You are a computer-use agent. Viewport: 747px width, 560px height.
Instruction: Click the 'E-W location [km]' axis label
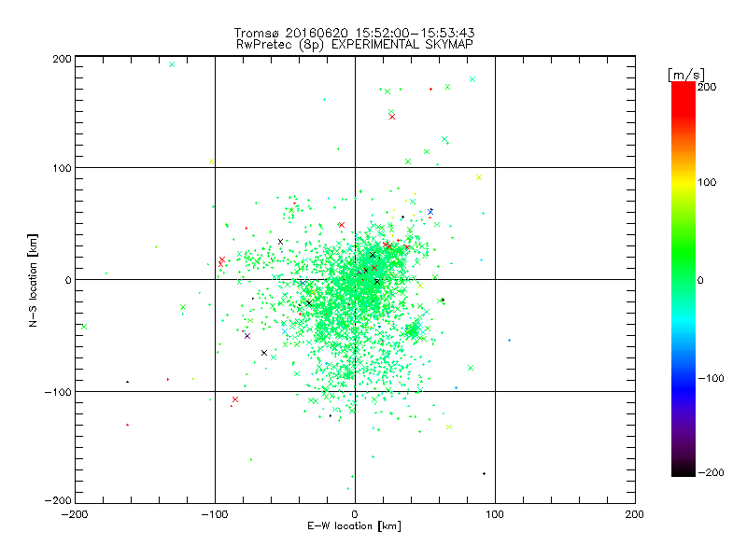354,526
